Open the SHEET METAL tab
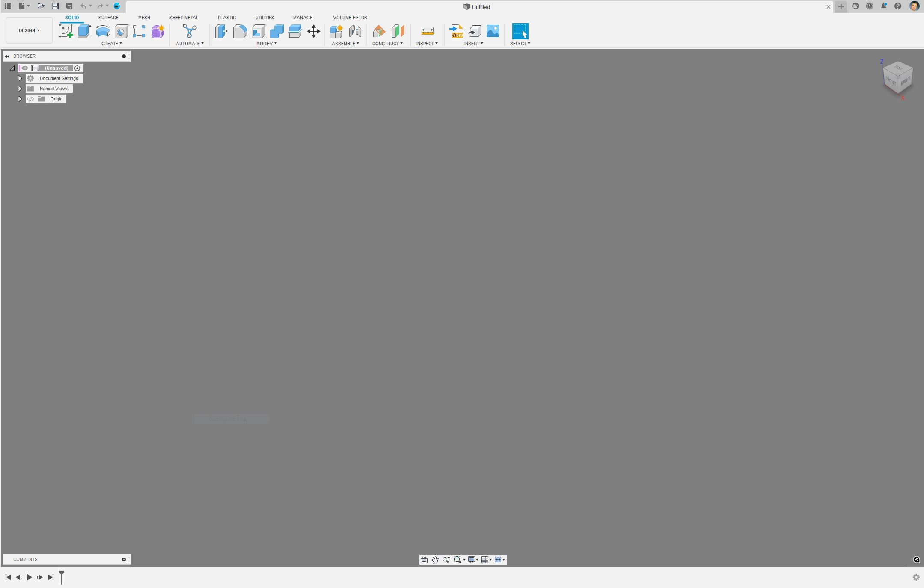The width and height of the screenshot is (924, 588). 184,18
